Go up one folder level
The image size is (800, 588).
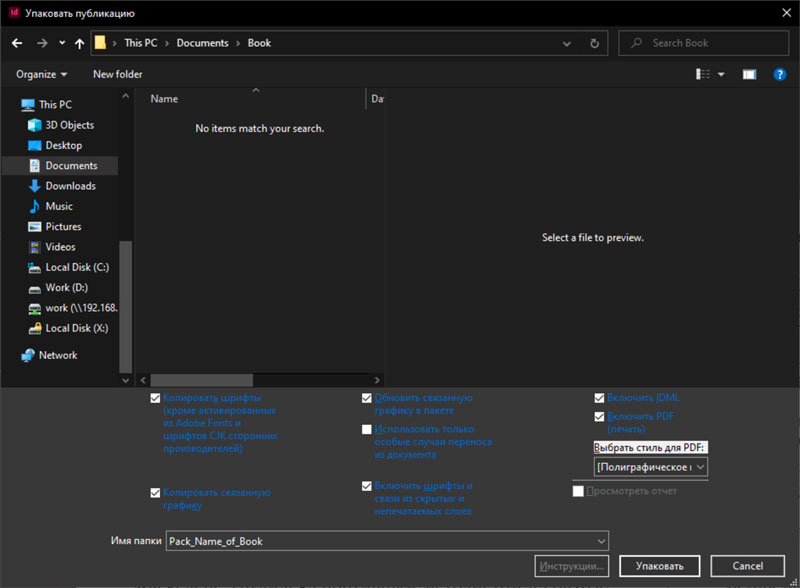[x=79, y=43]
